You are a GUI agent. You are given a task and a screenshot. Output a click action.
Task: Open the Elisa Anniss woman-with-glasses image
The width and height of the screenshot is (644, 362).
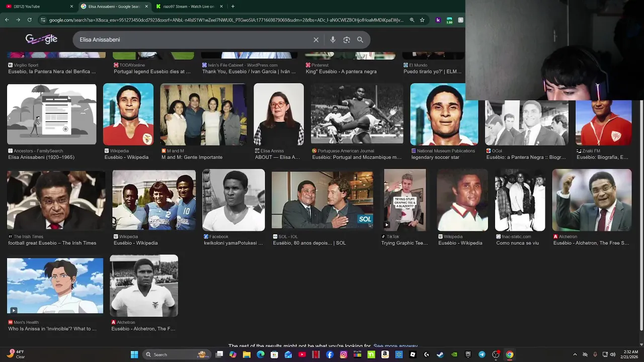279,114
